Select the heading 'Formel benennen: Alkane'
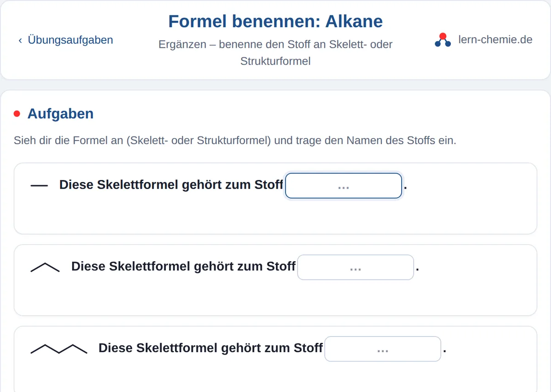Screen dimensions: 551x392 coord(275,21)
